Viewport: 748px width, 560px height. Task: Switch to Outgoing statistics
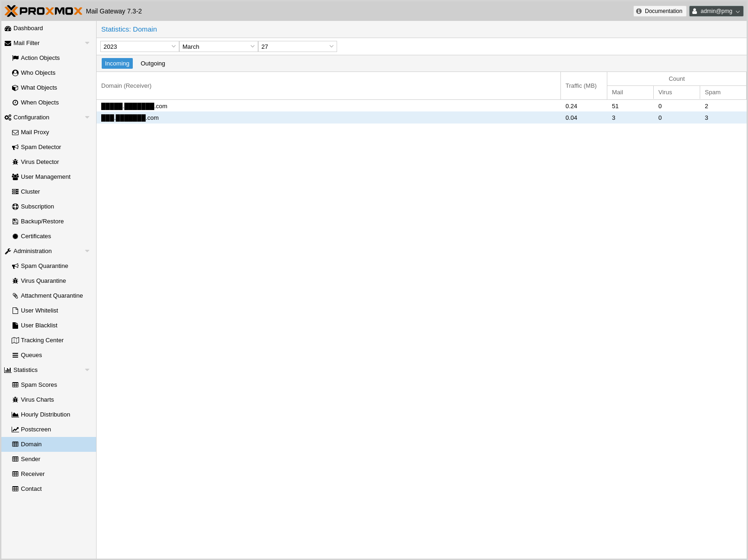[153, 64]
